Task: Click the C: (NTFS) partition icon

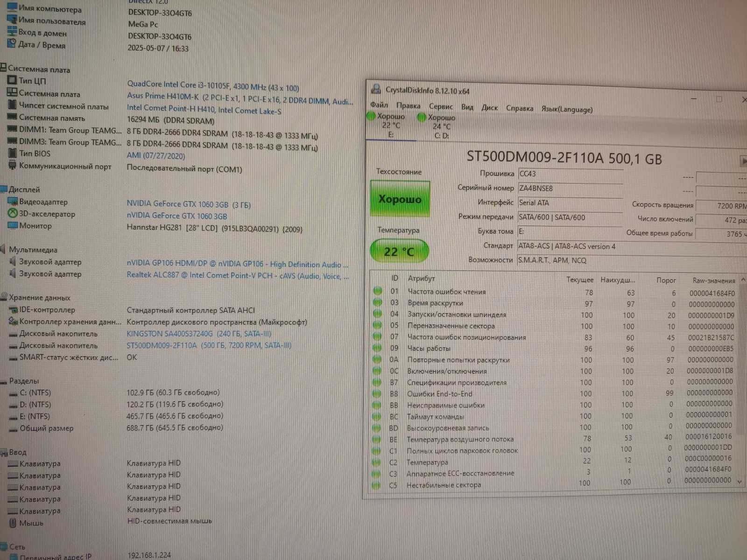Action: coord(14,393)
